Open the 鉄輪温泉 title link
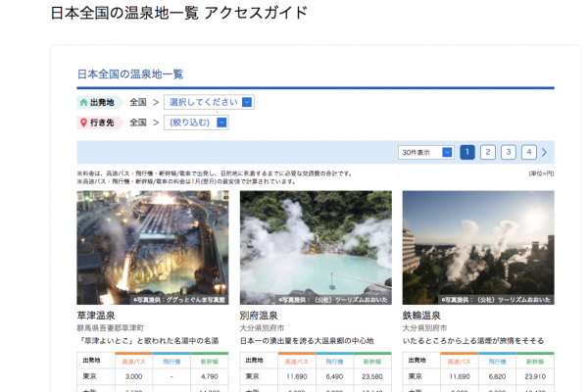The image size is (588, 392). (421, 316)
